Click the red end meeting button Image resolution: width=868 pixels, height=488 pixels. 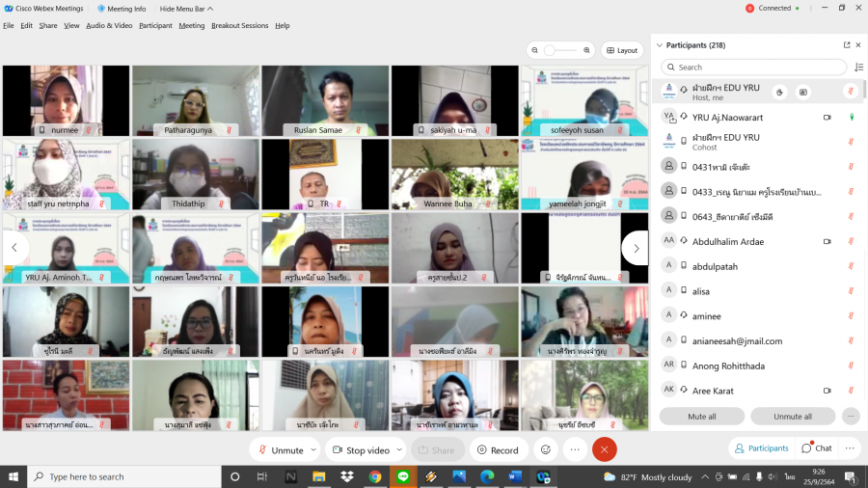(605, 449)
